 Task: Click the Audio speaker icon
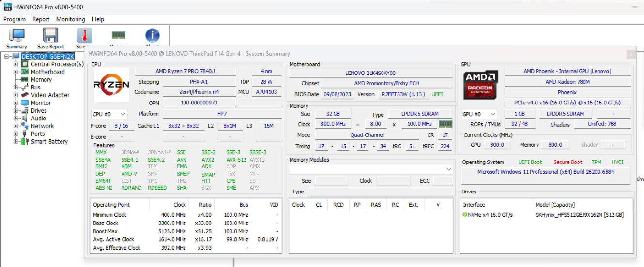25,118
